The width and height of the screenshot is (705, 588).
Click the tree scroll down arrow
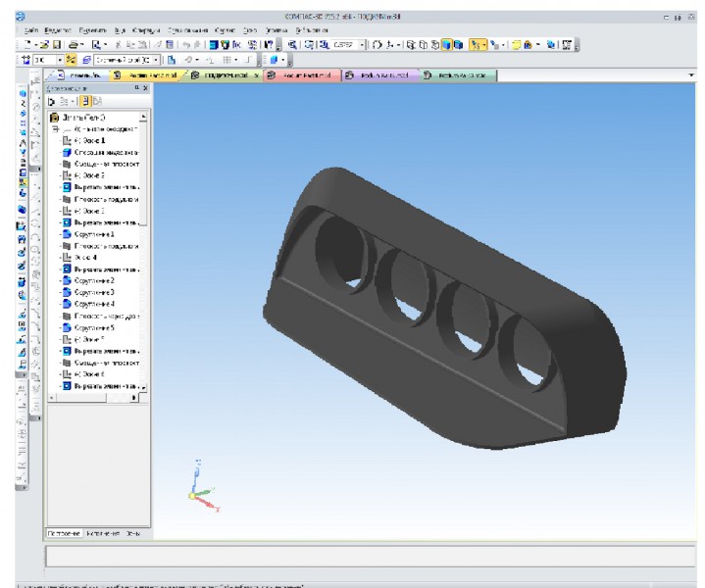click(143, 386)
